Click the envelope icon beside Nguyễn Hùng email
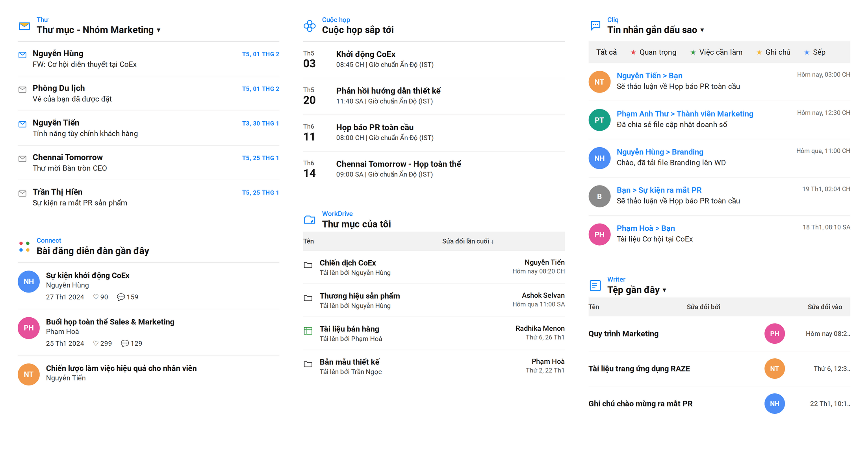Viewport: 868px width, 450px height. click(x=22, y=55)
